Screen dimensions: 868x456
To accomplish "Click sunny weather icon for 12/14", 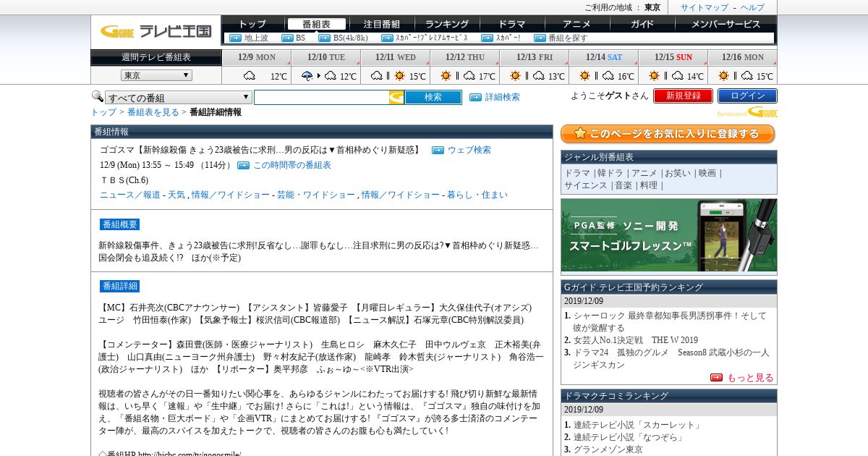I will 584,75.
